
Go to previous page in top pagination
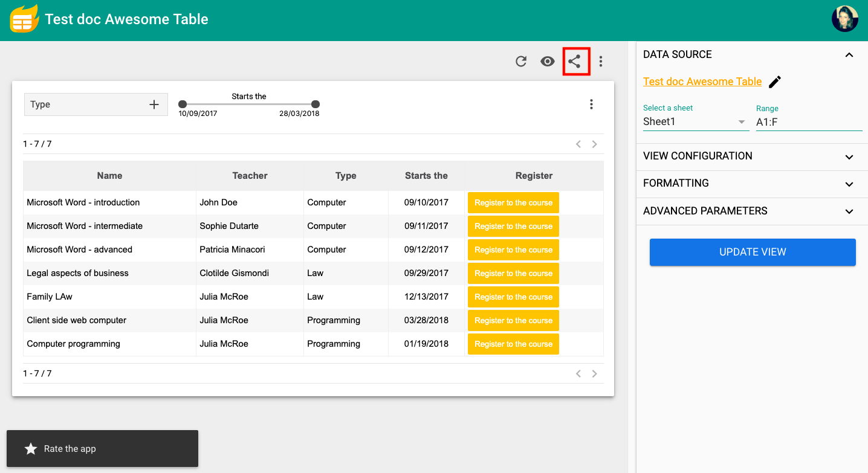tap(578, 144)
